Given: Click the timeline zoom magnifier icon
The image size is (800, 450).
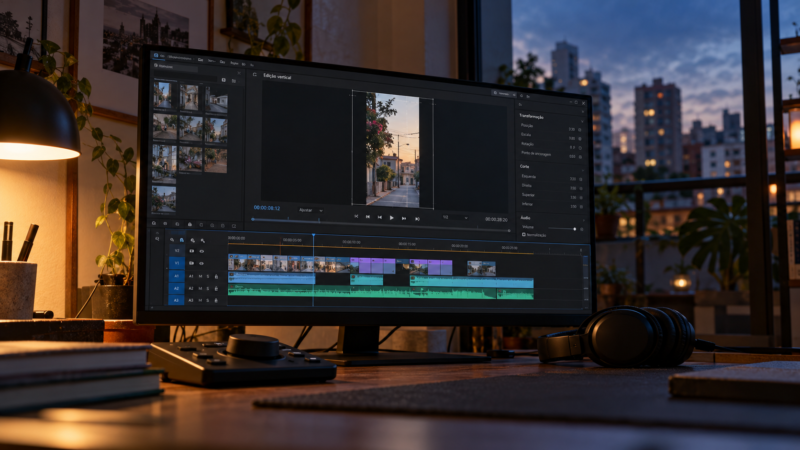Looking at the screenshot, I should click(x=157, y=239).
